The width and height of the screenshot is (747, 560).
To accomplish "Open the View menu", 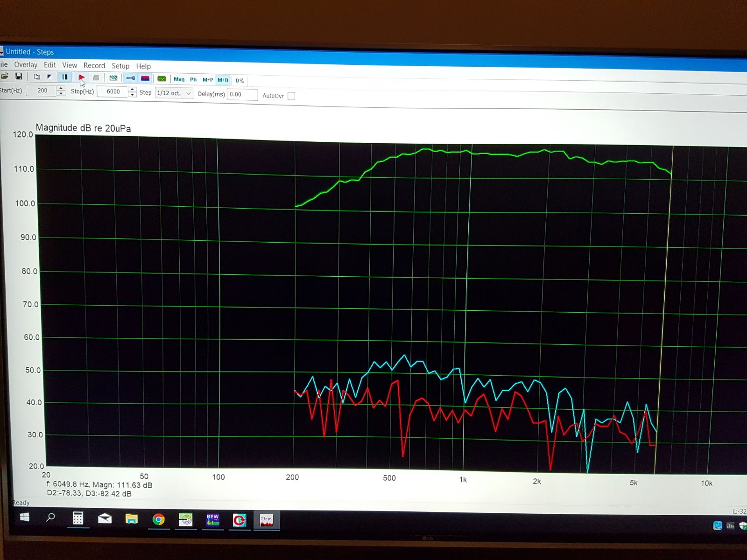I will pos(70,65).
